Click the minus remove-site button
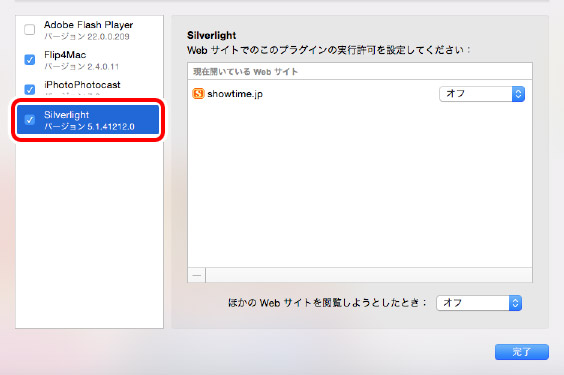The height and width of the screenshot is (375, 564). (197, 275)
